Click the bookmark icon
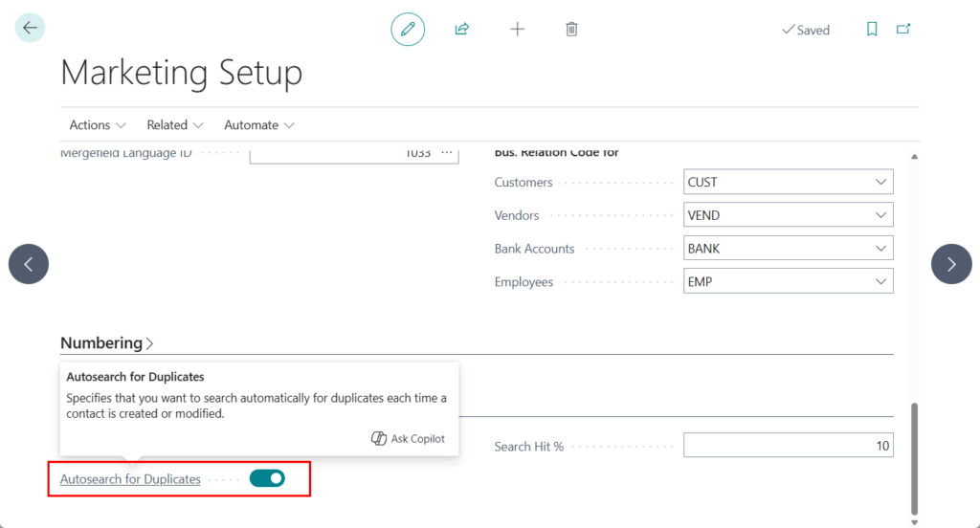Image resolution: width=980 pixels, height=528 pixels. pyautogui.click(x=872, y=30)
